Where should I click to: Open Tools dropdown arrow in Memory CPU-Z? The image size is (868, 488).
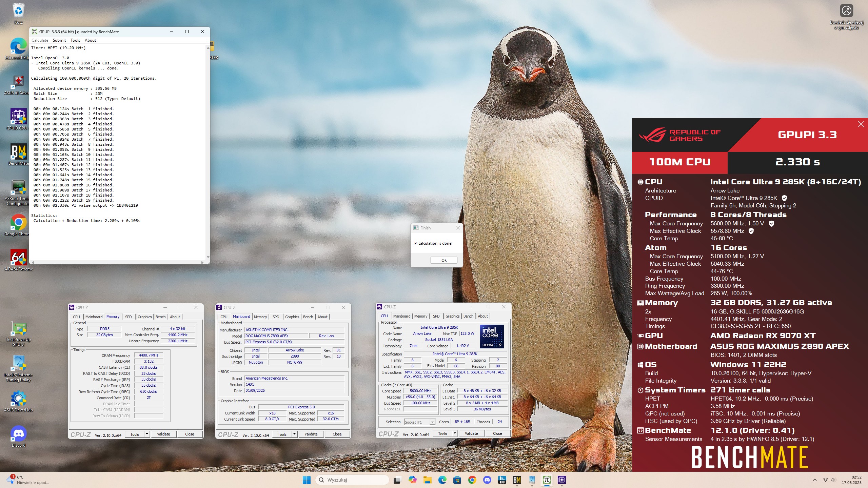coord(147,434)
